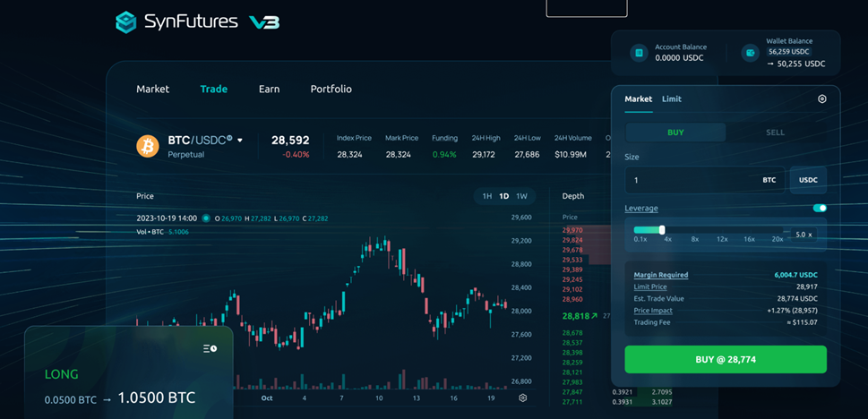Click the Size input field
This screenshot has height=419, width=868.
[x=705, y=180]
